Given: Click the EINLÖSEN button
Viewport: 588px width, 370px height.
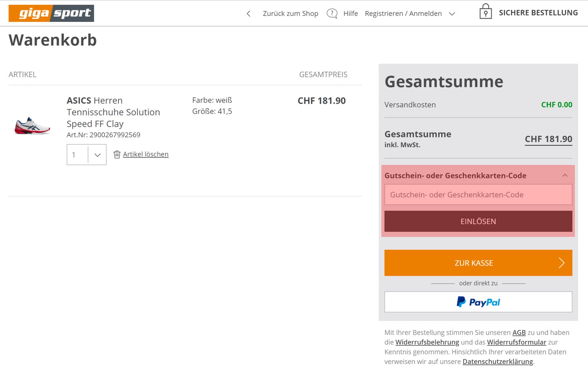Looking at the screenshot, I should click(478, 221).
